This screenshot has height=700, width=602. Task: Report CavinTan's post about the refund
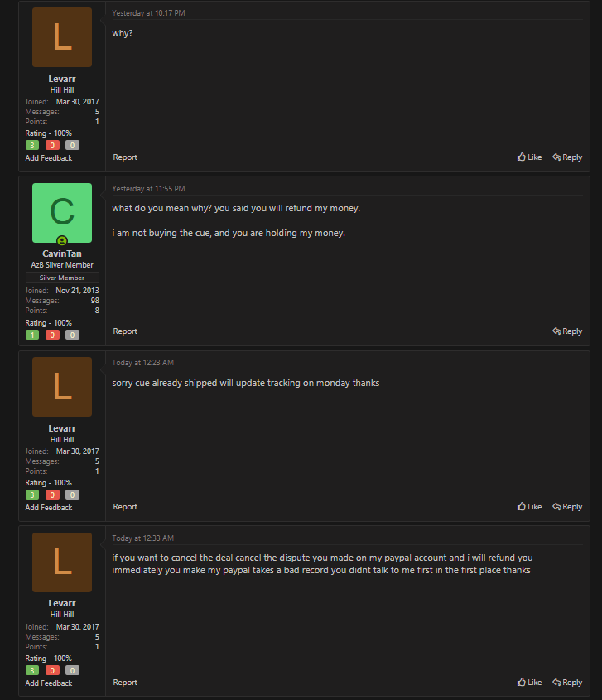(x=125, y=331)
